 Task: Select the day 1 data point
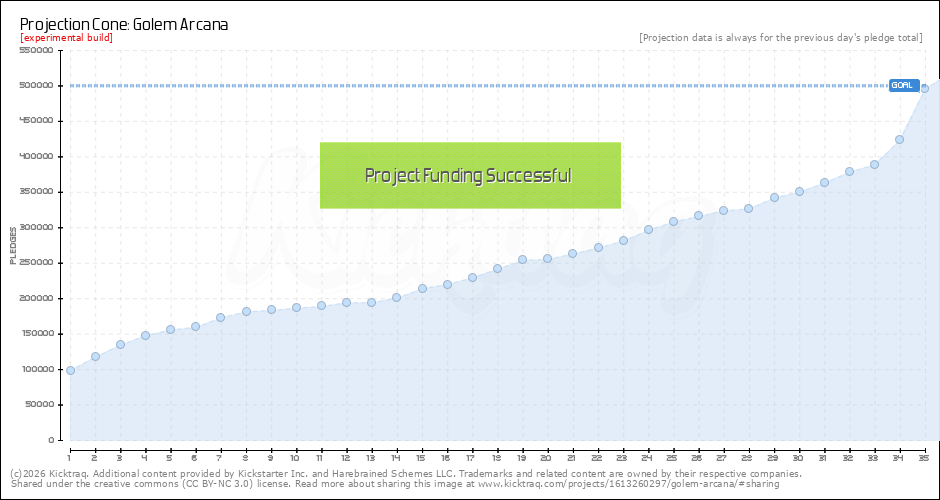pos(70,370)
